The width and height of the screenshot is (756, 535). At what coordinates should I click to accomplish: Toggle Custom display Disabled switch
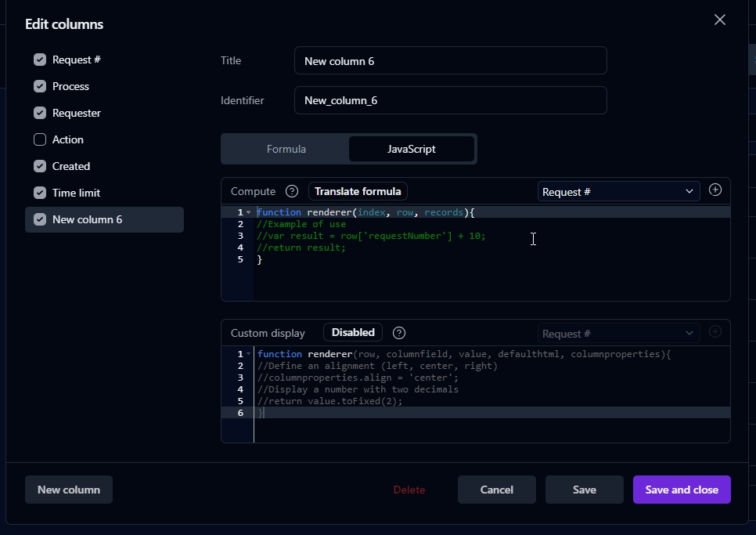pyautogui.click(x=353, y=333)
